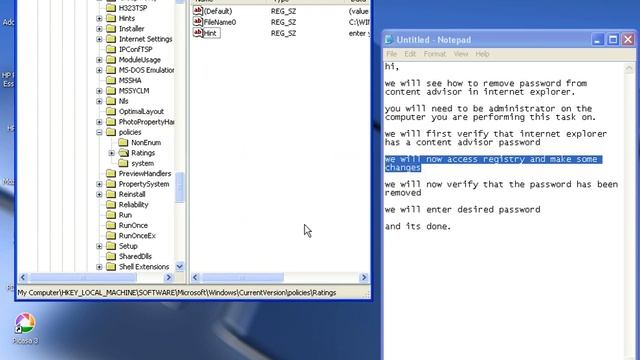The image size is (640, 360).
Task: Expand the Ratings subkey
Action: (112, 153)
